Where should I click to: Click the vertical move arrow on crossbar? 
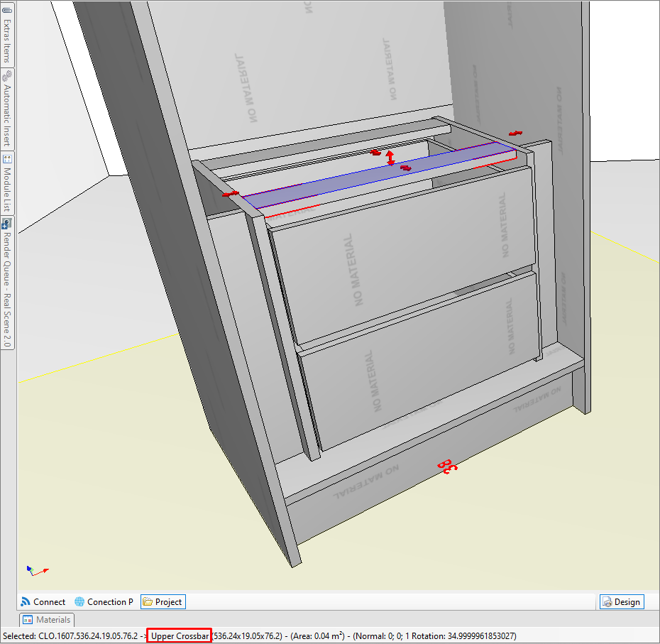(390, 158)
